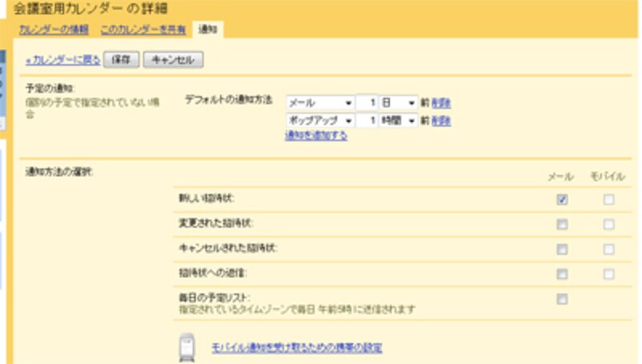Check モバイル checkbox for キャンセルされた招待状
Image resolution: width=642 pixels, height=364 pixels.
(x=609, y=249)
